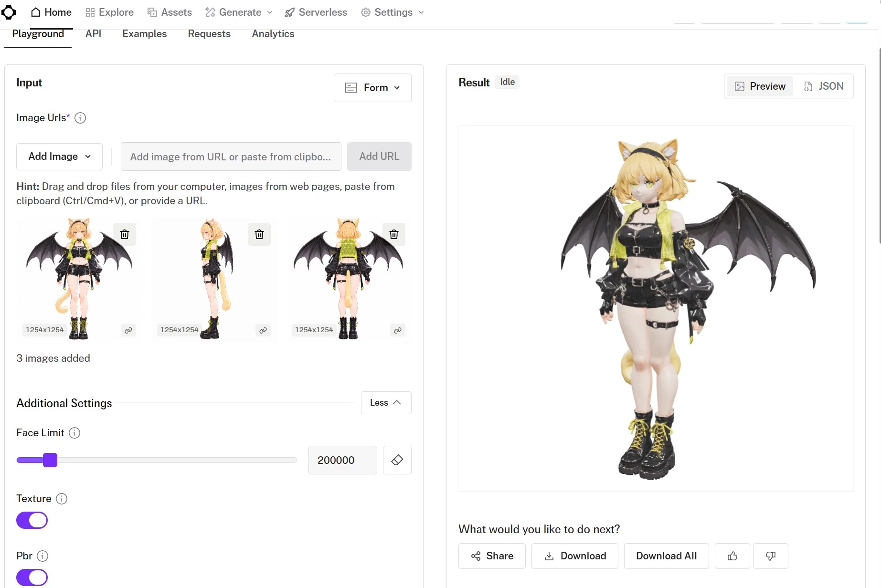Click the Texture info icon
The image size is (881, 588).
[62, 499]
